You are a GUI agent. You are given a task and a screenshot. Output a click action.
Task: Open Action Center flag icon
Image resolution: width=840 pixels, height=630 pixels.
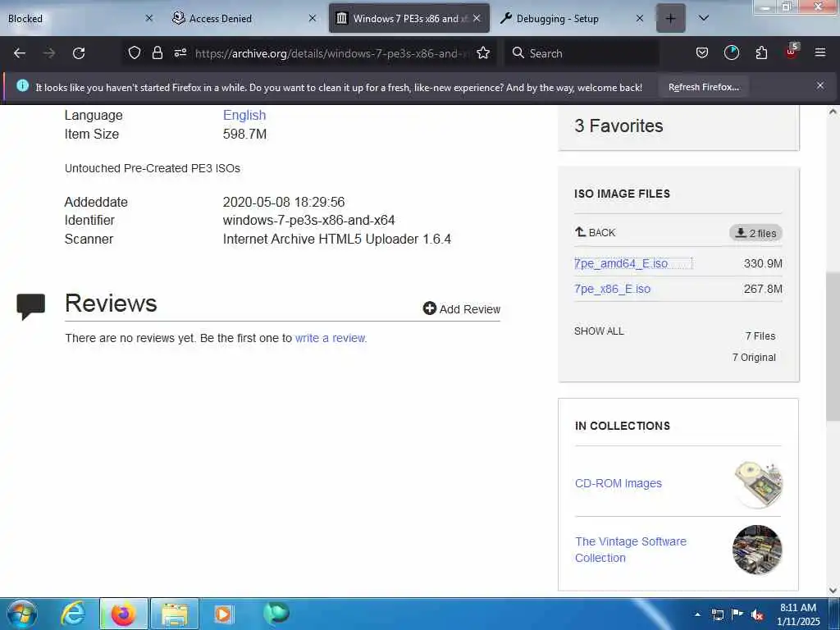coord(737,614)
